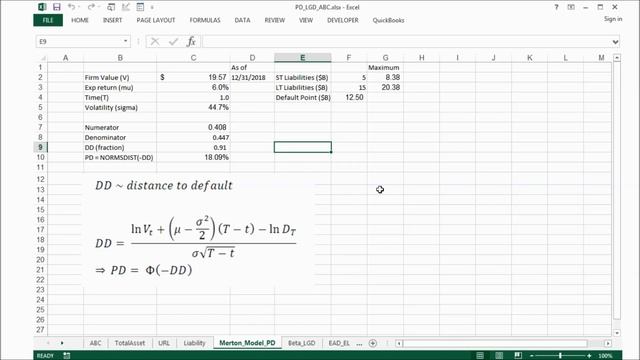This screenshot has height=360, width=640.
Task: Select the 12/31/2018 date cell
Action: tap(252, 77)
